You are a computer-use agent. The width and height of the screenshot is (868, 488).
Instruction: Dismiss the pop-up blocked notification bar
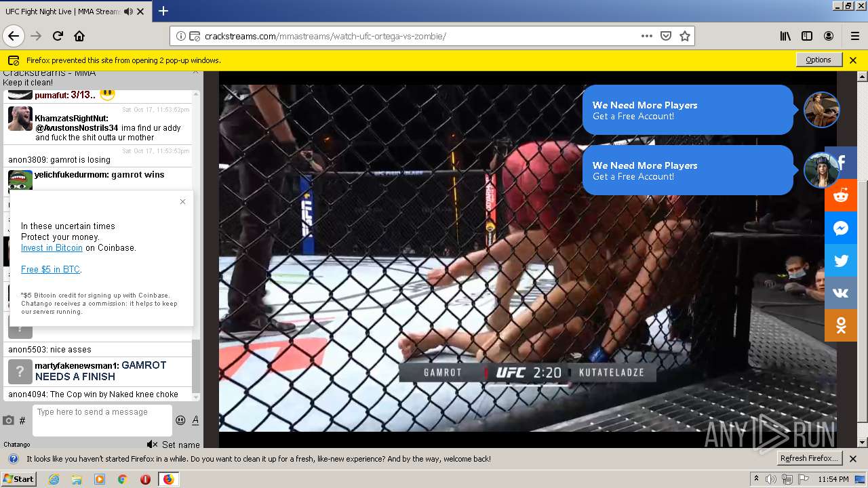click(853, 60)
